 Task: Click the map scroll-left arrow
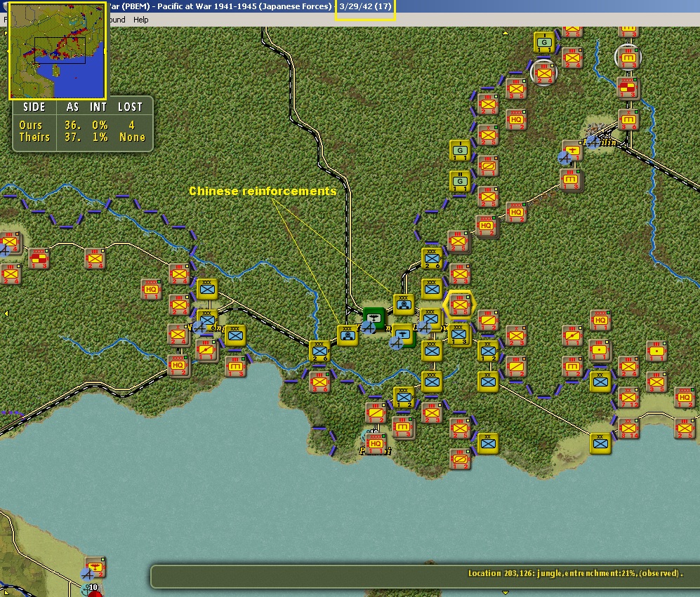tap(6, 314)
